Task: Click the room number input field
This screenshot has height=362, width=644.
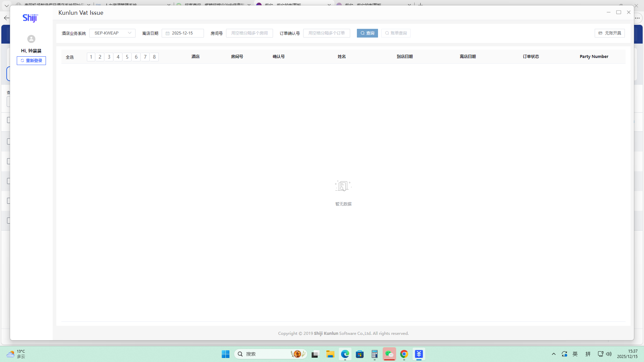Action: point(249,33)
